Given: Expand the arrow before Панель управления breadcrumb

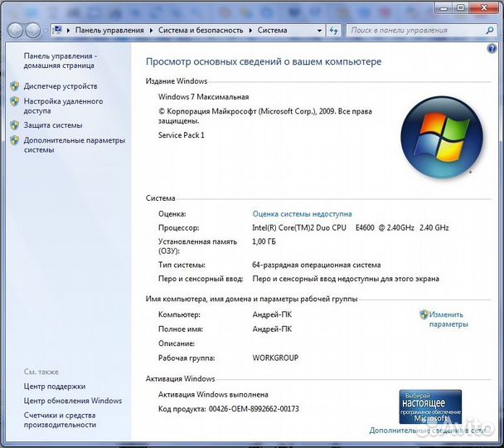Looking at the screenshot, I should [68, 31].
